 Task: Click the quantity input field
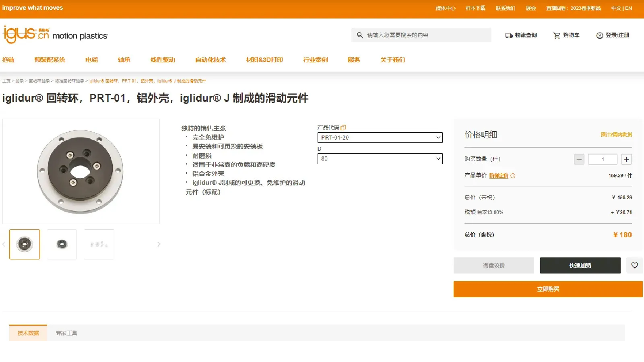pos(603,159)
